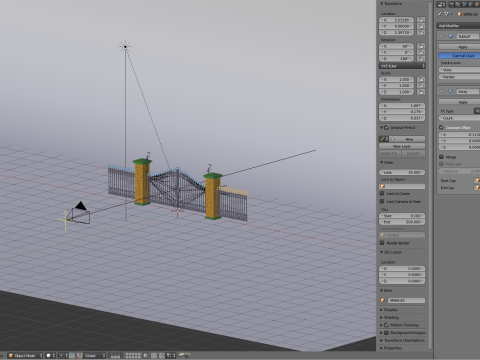Enable Render Border checkbox

pyautogui.click(x=382, y=243)
